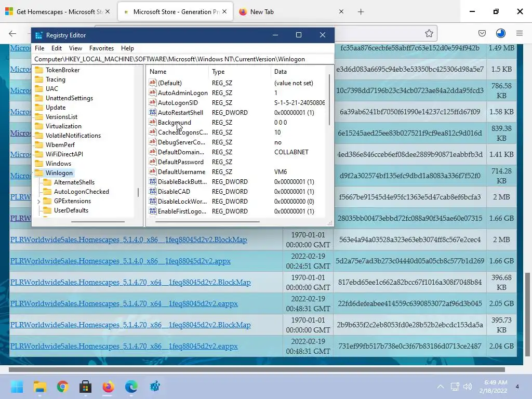Open the View menu in Registry Editor
Screen dimensions: 532x399
75,48
